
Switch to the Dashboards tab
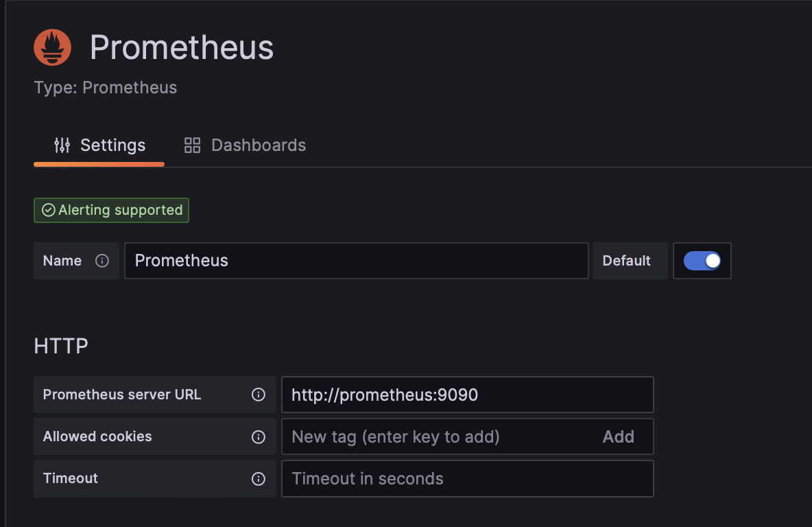(x=259, y=145)
